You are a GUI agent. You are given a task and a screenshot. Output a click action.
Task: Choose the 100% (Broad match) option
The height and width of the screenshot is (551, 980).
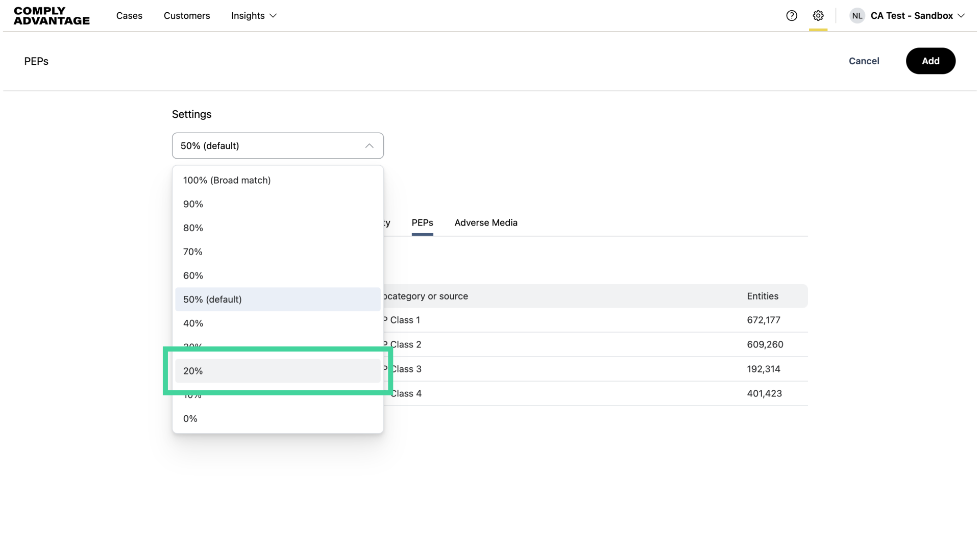pos(227,180)
